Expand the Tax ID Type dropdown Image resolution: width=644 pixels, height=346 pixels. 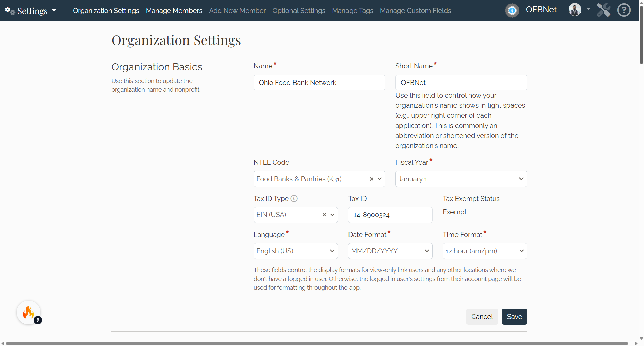click(x=332, y=215)
